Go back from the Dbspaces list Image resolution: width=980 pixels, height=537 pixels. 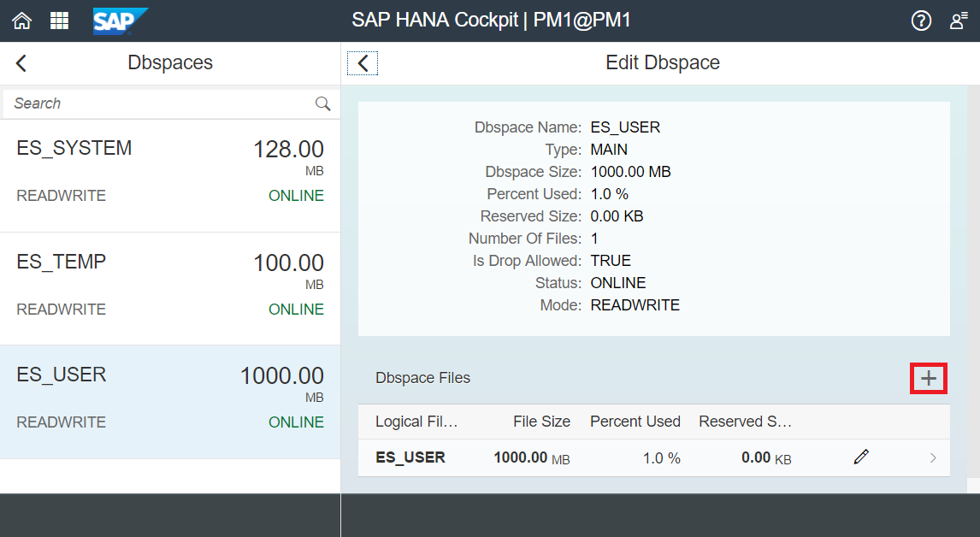21,62
